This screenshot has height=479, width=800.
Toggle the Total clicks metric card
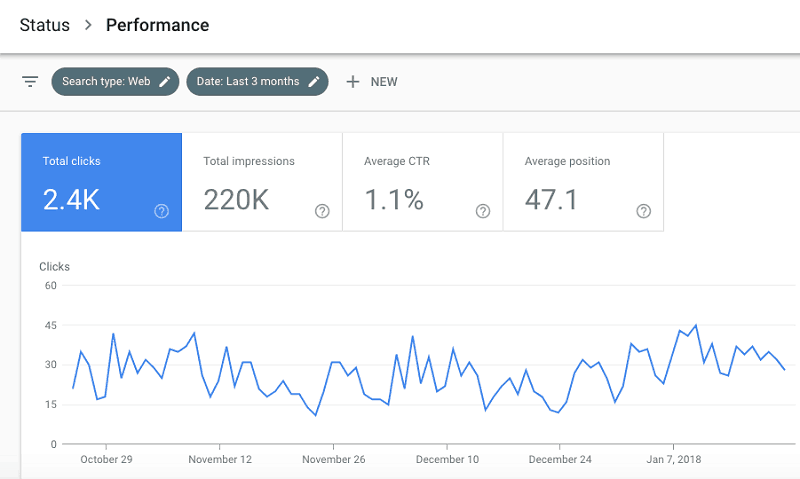pyautogui.click(x=100, y=182)
